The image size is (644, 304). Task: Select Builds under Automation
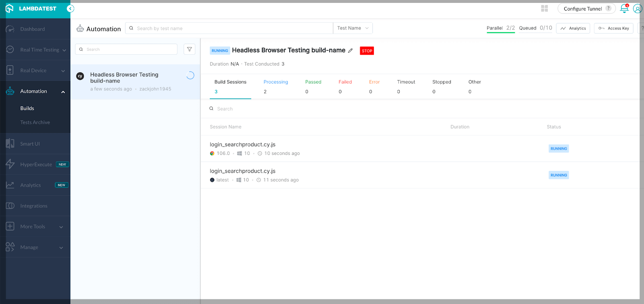pos(27,108)
